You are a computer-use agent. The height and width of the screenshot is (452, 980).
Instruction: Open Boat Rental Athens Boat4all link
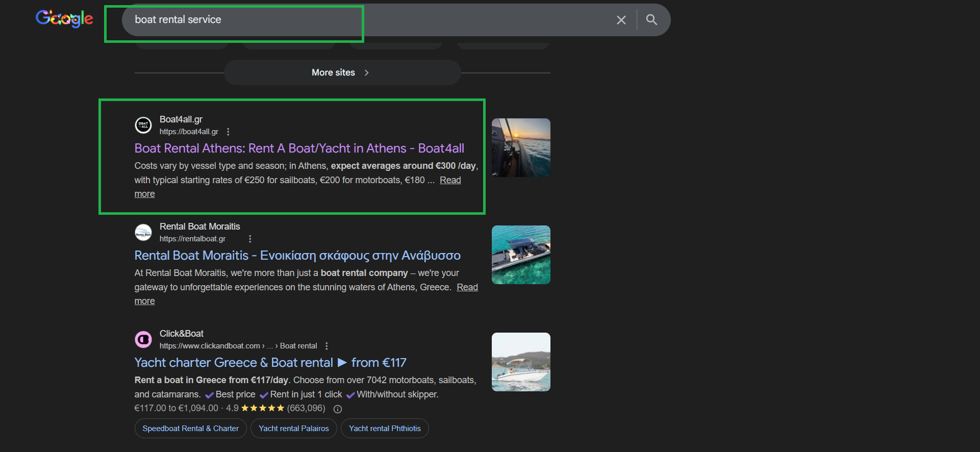click(x=299, y=148)
